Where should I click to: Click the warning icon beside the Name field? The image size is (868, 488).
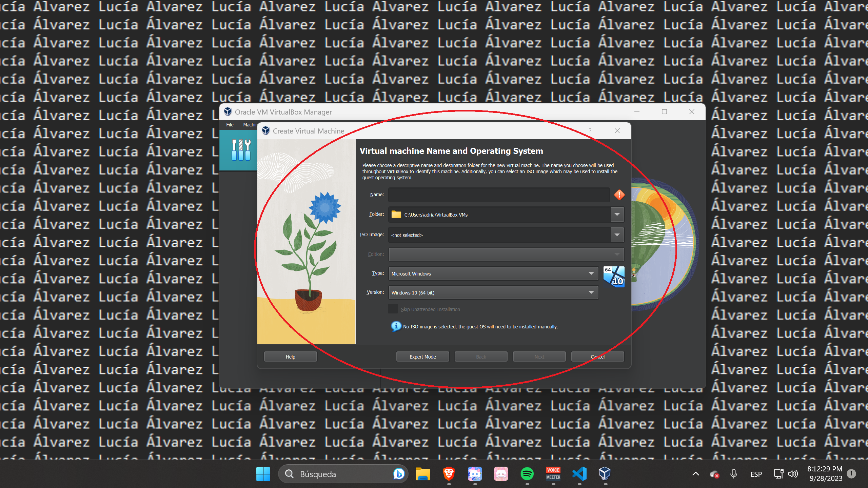[619, 195]
